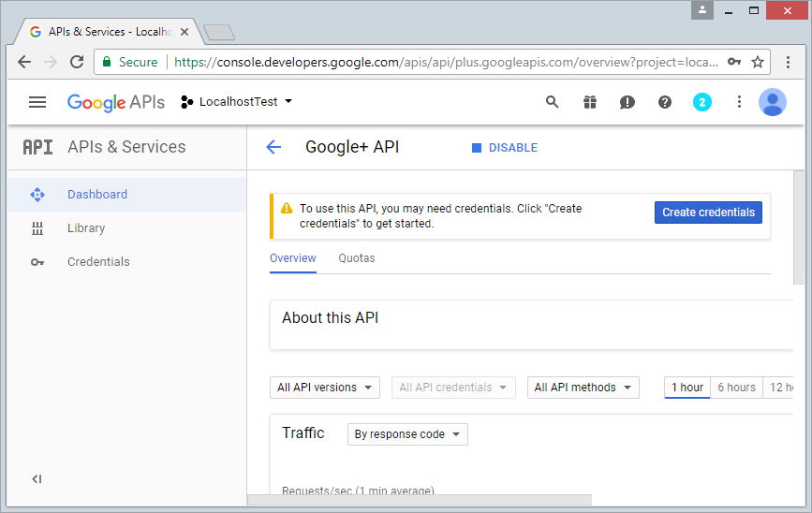Click the Google+ API page title
The image size is (812, 513).
352,147
